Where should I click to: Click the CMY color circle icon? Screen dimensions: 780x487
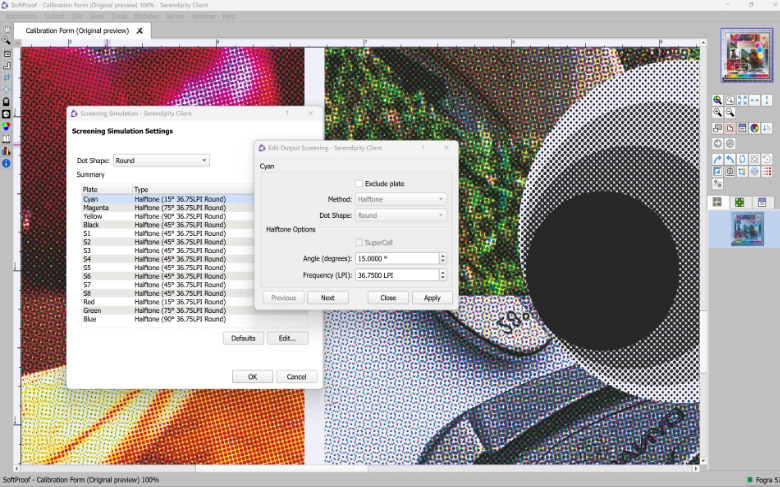click(x=755, y=128)
